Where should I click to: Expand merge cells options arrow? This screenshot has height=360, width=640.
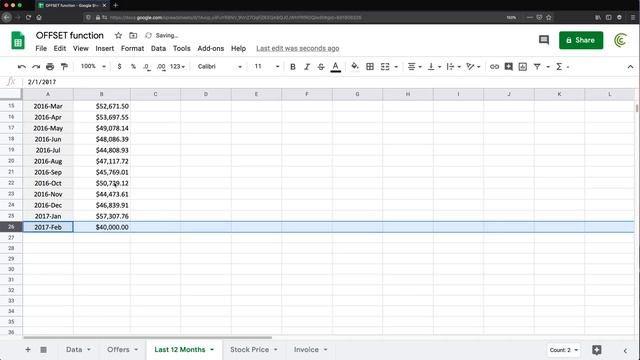(396, 67)
